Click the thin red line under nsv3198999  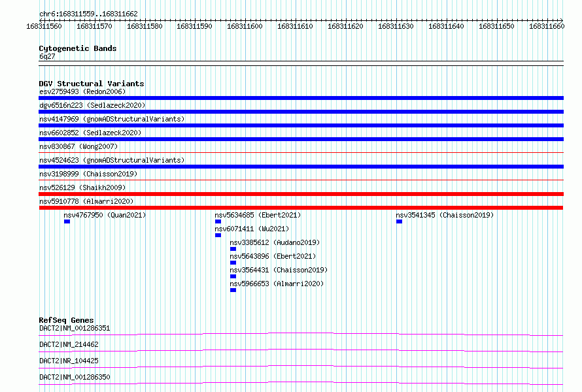pos(301,180)
